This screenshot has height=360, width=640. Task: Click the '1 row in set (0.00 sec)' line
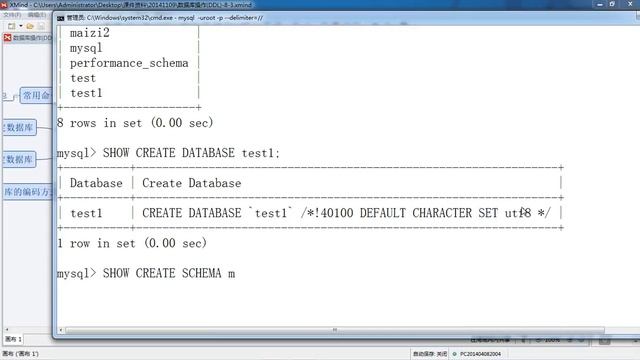pyautogui.click(x=132, y=243)
